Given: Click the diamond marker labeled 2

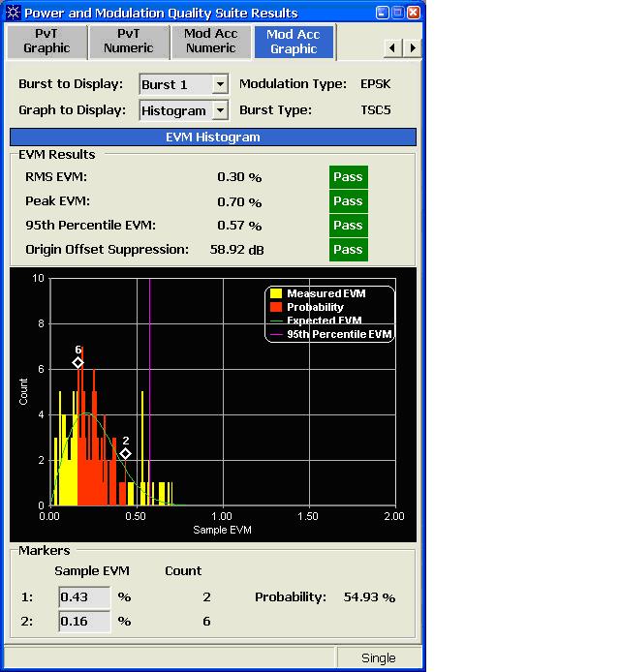Looking at the screenshot, I should [126, 453].
